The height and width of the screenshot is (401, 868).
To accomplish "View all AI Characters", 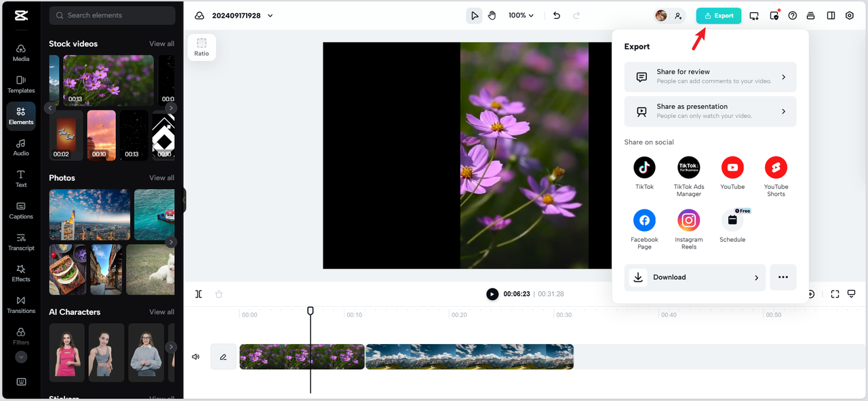I will (161, 312).
